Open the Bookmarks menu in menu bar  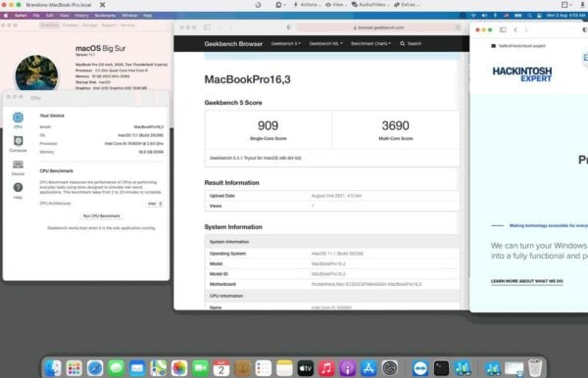pos(106,16)
